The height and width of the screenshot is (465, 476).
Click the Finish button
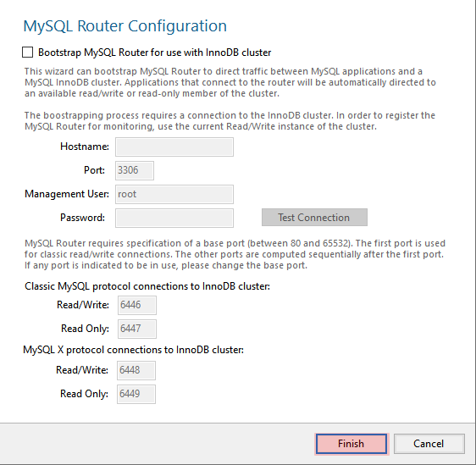pos(351,444)
